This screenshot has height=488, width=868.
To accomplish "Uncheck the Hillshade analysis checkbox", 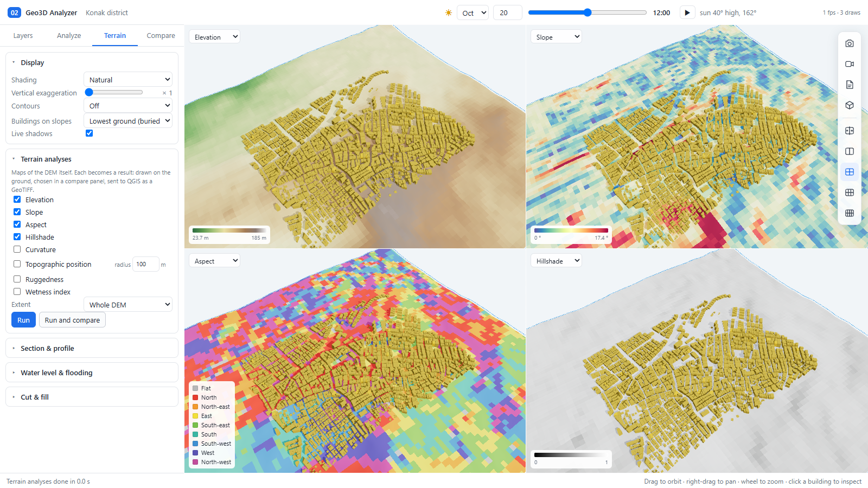I will pos(17,237).
